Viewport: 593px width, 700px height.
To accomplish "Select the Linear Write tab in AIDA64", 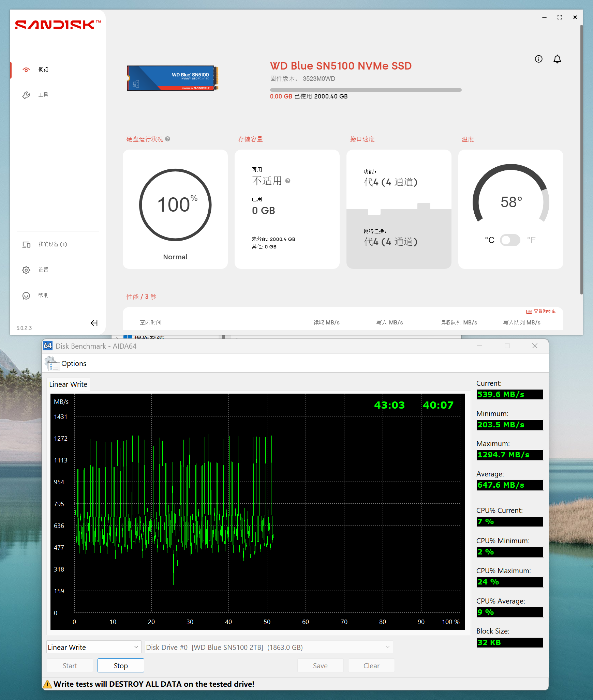I will (x=68, y=384).
